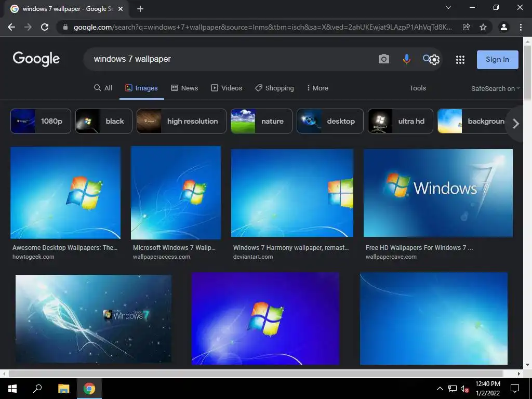Apply the desktop filter chip
532x399 pixels.
tap(330, 121)
